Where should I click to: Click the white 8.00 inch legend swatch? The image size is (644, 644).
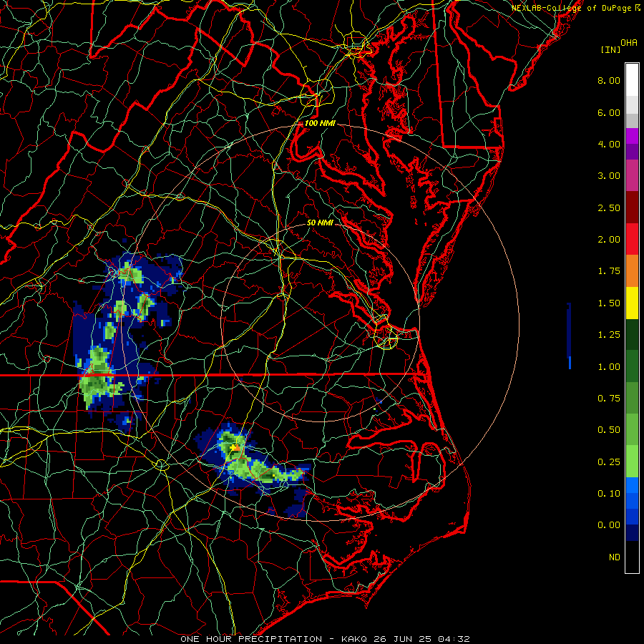tap(632, 80)
